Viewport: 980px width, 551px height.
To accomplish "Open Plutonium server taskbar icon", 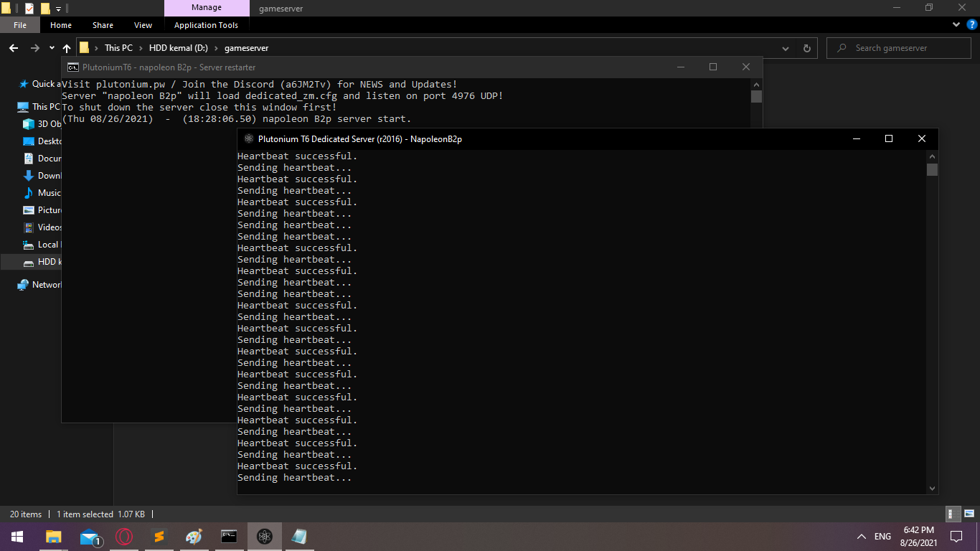I will pos(265,536).
